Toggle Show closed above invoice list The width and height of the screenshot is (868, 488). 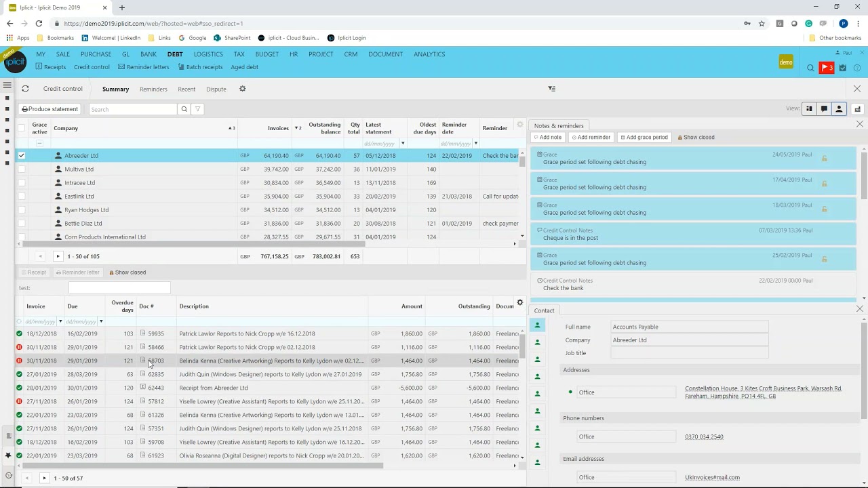[127, 272]
